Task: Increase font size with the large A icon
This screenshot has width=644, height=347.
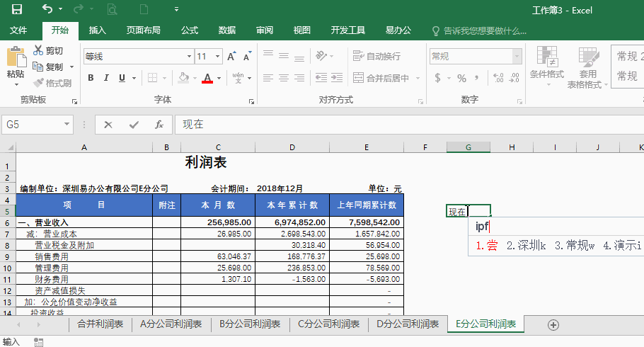Action: click(x=232, y=57)
